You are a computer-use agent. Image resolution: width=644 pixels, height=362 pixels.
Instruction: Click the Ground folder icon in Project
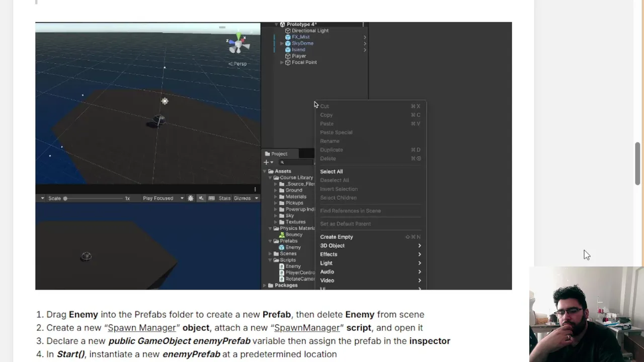click(282, 191)
